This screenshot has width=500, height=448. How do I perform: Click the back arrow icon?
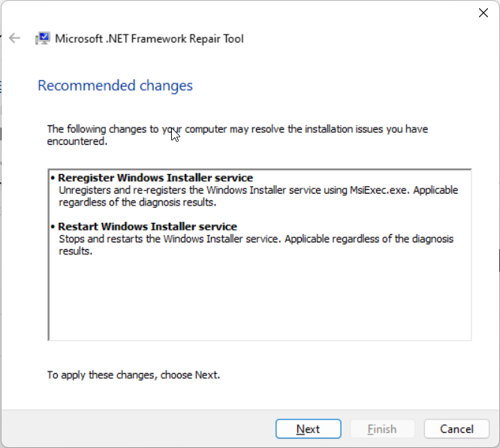click(x=14, y=38)
